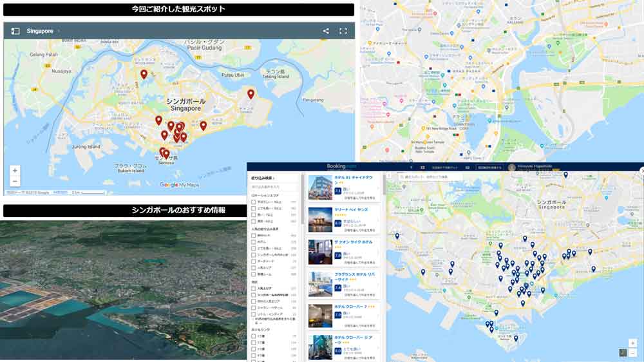The width and height of the screenshot is (644, 362).
Task: Select the blue pin on east Sentosa
Action: pyautogui.click(x=516, y=339)
